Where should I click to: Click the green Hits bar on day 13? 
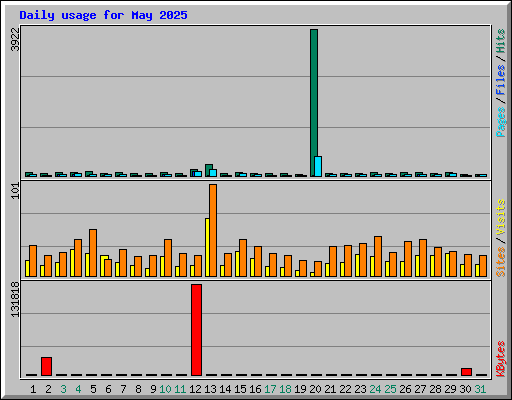tap(209, 170)
